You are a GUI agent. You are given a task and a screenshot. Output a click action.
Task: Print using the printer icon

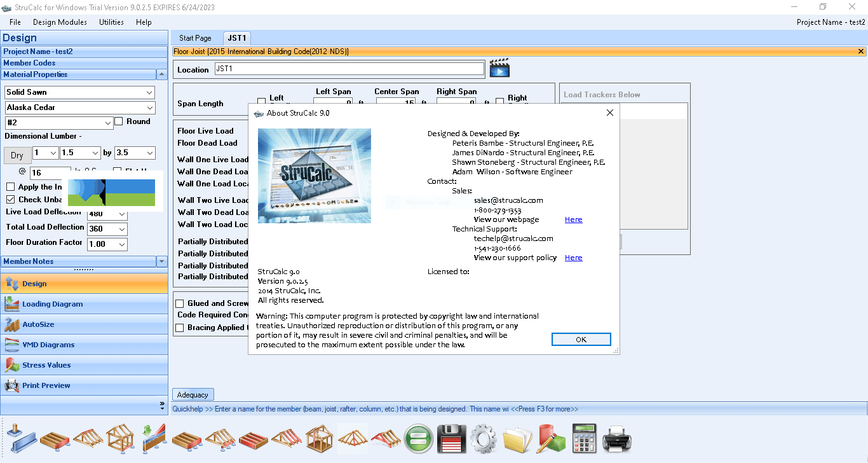616,438
